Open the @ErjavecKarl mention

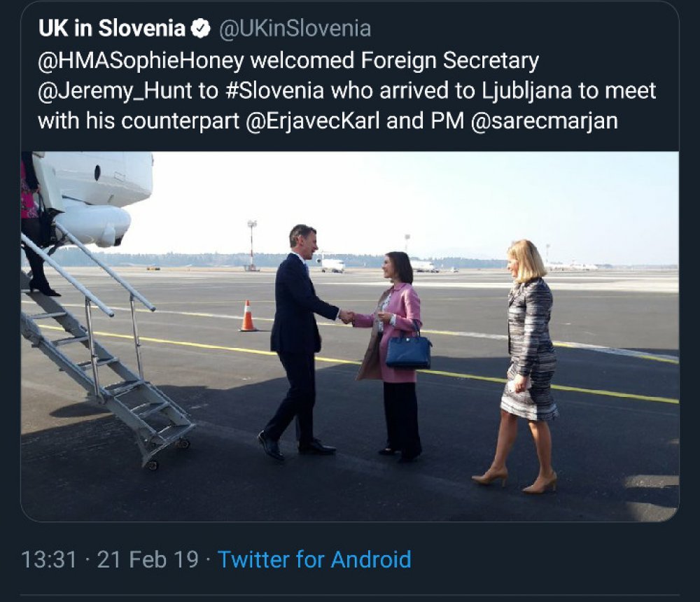(x=313, y=121)
